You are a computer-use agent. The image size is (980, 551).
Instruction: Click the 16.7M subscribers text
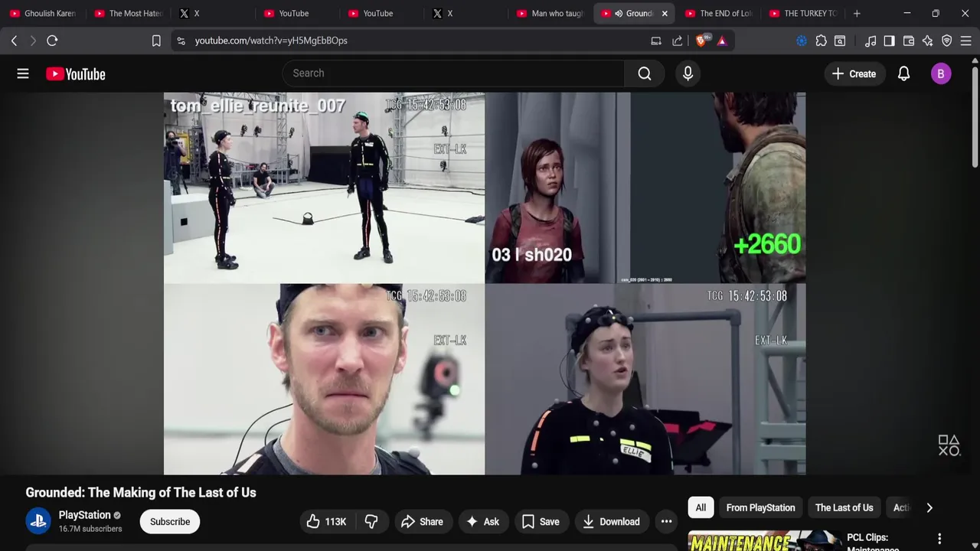pyautogui.click(x=90, y=529)
